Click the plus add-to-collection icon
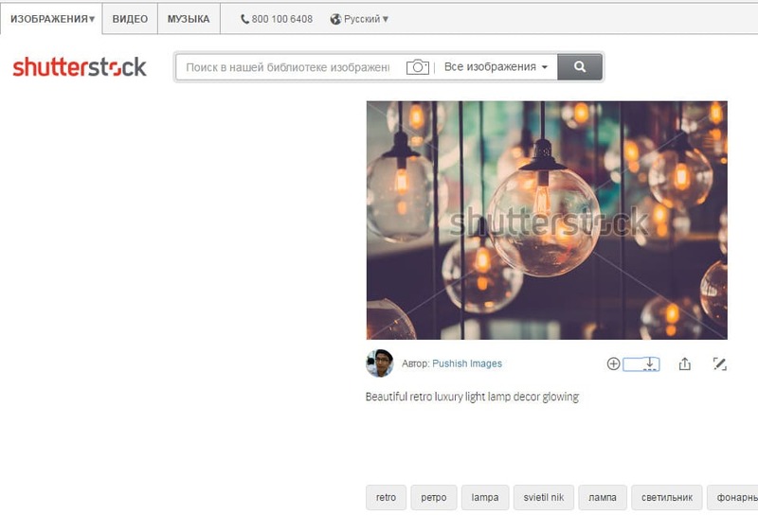 click(x=613, y=364)
